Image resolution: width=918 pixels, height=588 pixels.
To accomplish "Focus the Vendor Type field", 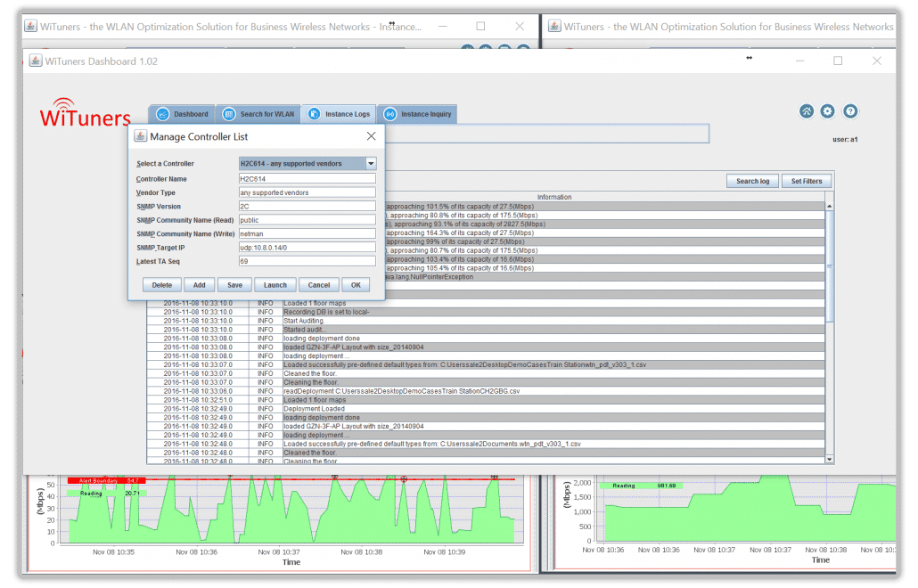I will tap(307, 192).
